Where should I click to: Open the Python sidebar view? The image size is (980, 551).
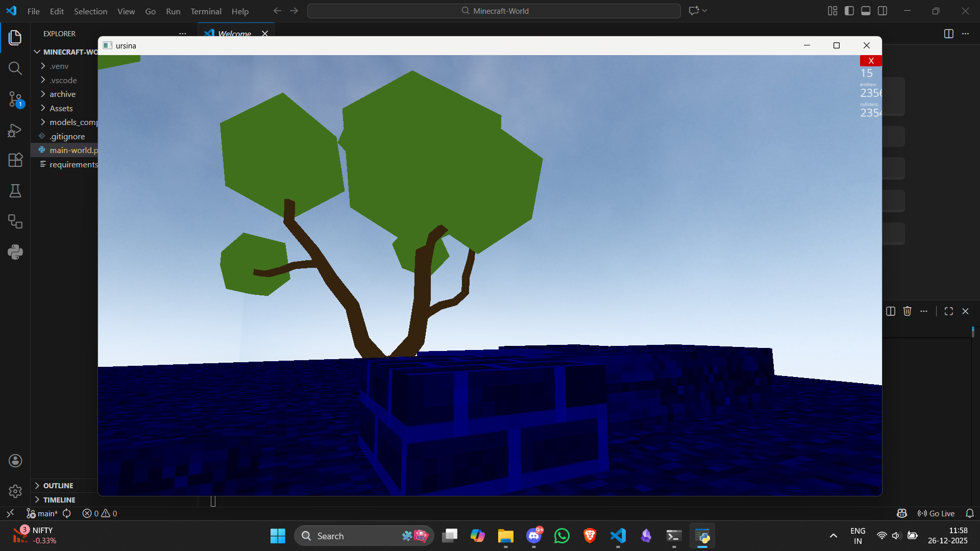[15, 252]
